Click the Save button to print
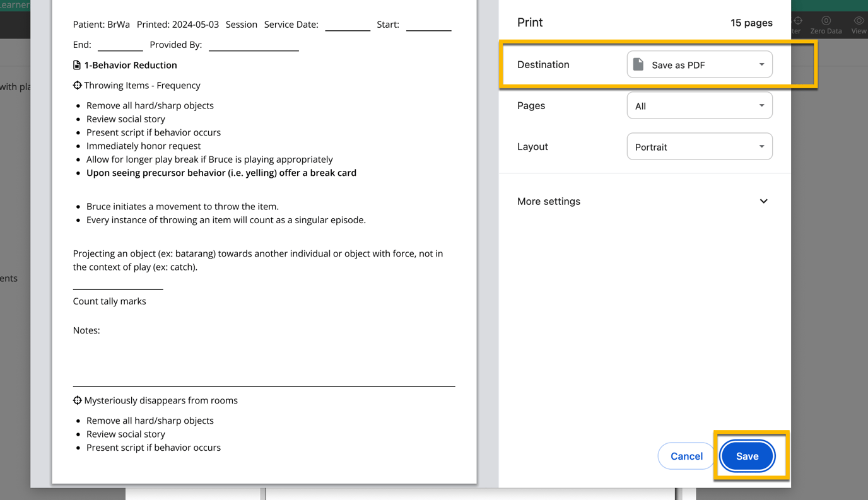 coord(747,456)
